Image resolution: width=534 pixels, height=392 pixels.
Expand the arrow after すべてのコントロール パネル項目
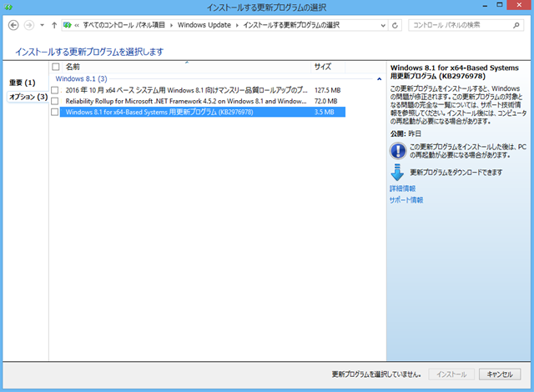coord(172,26)
